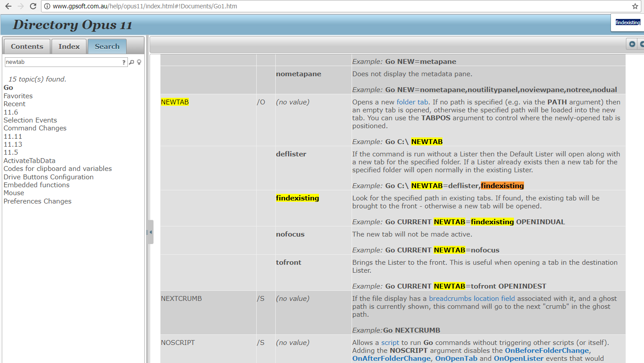Open the 11.5 search result
The height and width of the screenshot is (363, 644).
coord(11,152)
